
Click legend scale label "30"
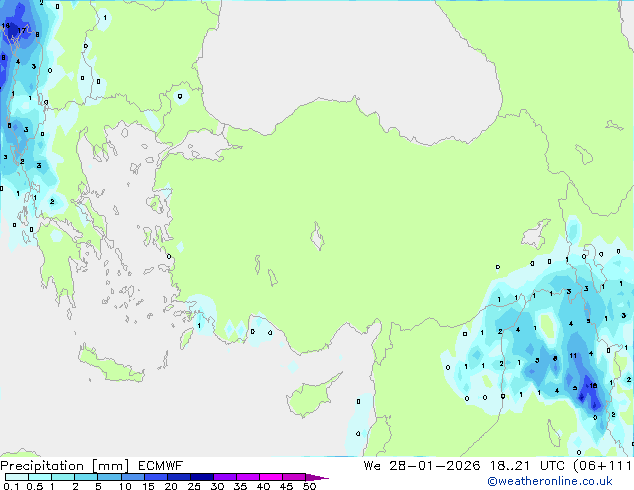(217, 486)
